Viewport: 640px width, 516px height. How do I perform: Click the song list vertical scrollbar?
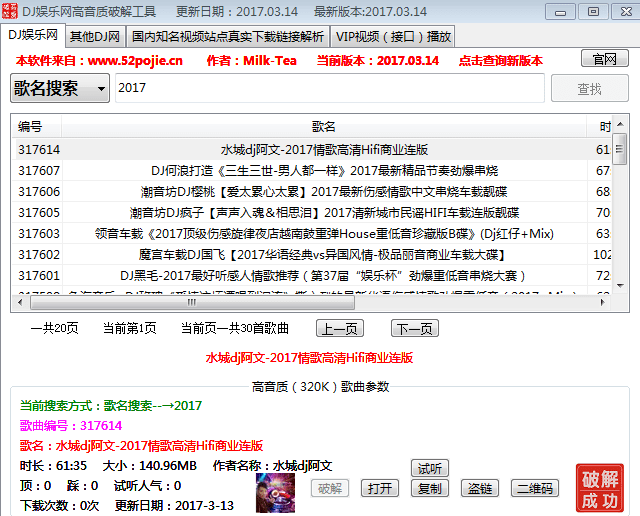tap(619, 200)
